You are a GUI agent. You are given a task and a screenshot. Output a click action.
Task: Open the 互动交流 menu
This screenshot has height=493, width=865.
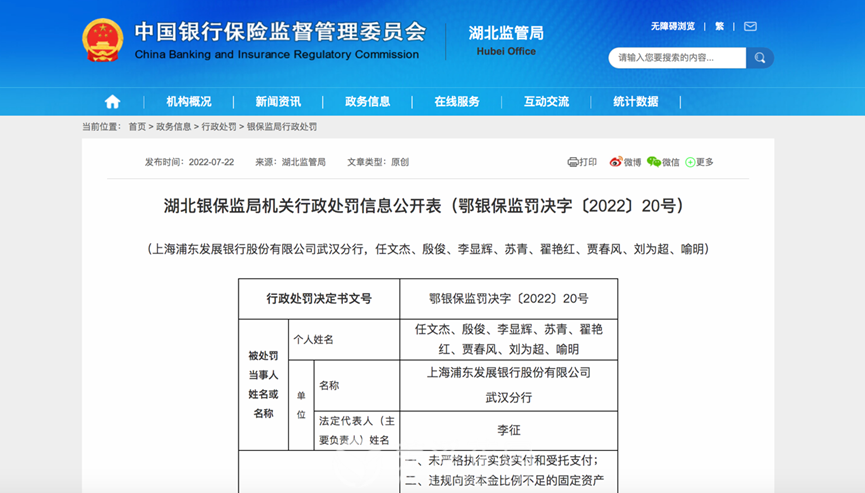coord(546,101)
